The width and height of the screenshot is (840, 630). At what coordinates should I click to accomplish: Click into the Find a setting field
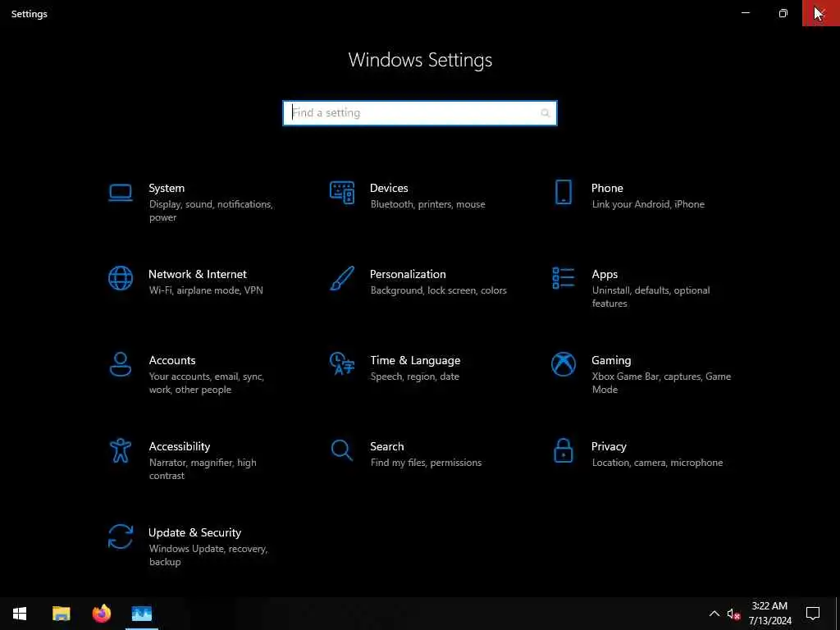[419, 113]
